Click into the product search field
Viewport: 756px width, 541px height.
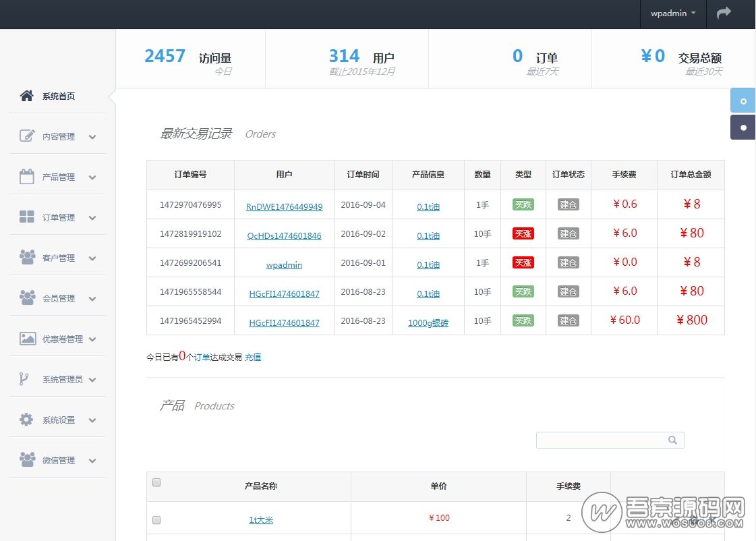tap(600, 440)
